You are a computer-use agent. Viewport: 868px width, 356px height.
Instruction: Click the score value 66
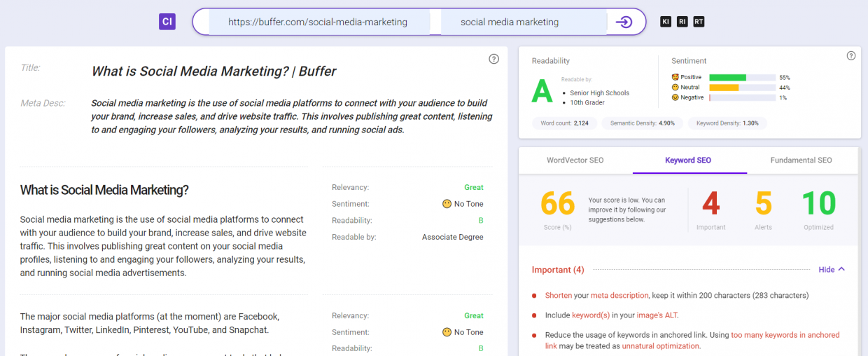[558, 204]
